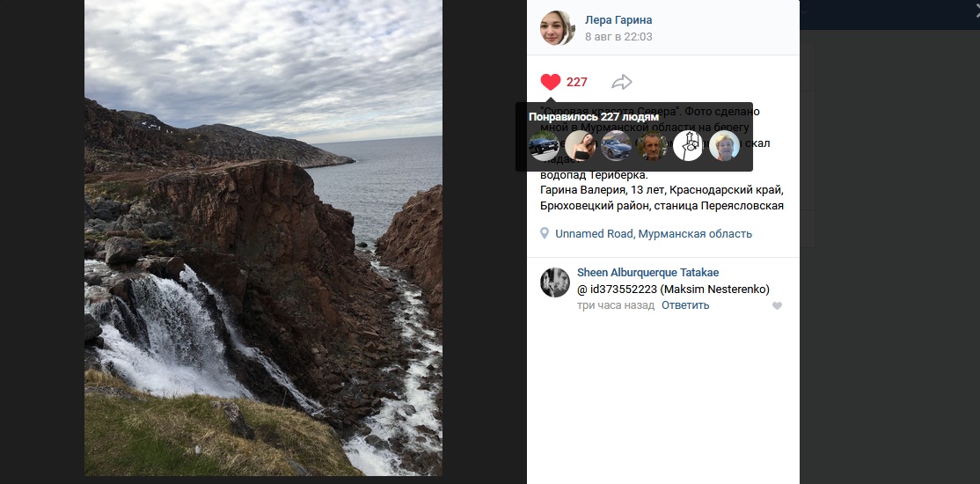Screen dimensions: 980x484
Task: Click the location pin icon
Action: (x=546, y=233)
